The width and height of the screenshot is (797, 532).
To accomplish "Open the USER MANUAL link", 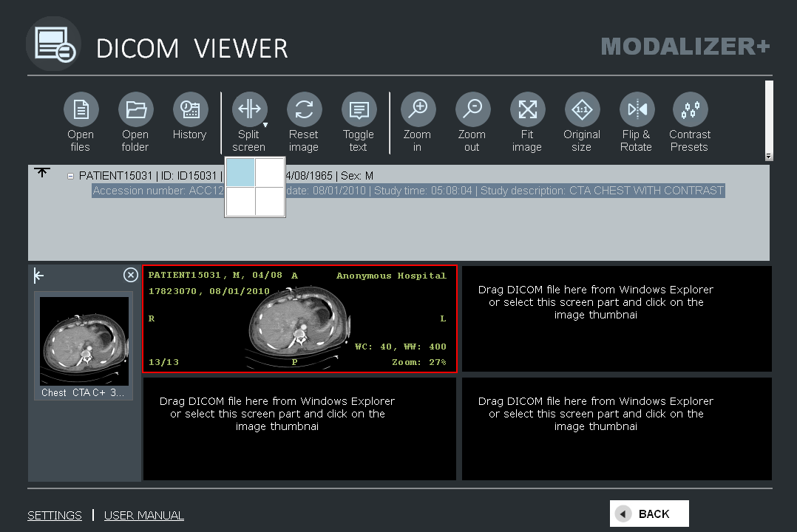I will [x=144, y=516].
